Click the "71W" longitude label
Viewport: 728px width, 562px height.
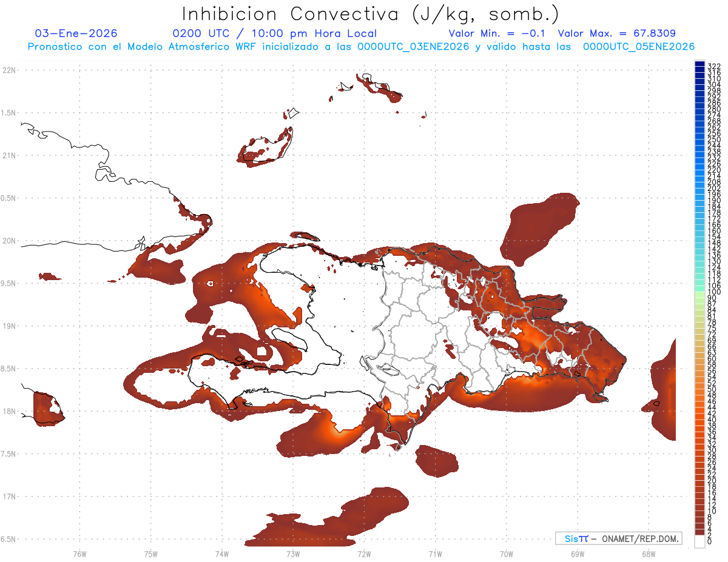[x=435, y=554]
